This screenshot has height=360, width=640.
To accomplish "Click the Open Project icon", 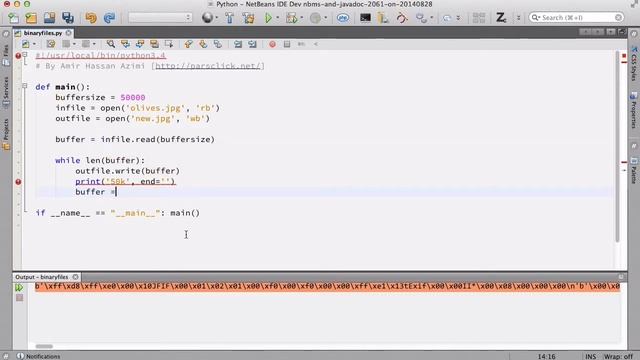I will (x=49, y=18).
